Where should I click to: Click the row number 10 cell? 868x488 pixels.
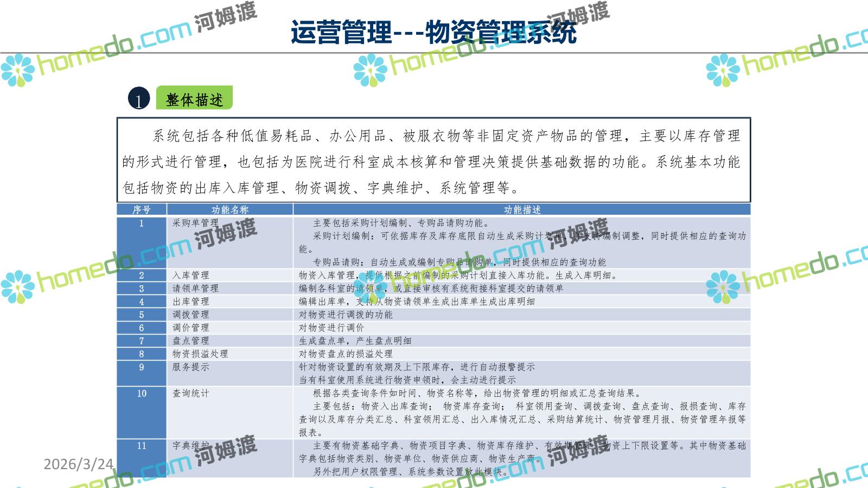[x=142, y=394]
